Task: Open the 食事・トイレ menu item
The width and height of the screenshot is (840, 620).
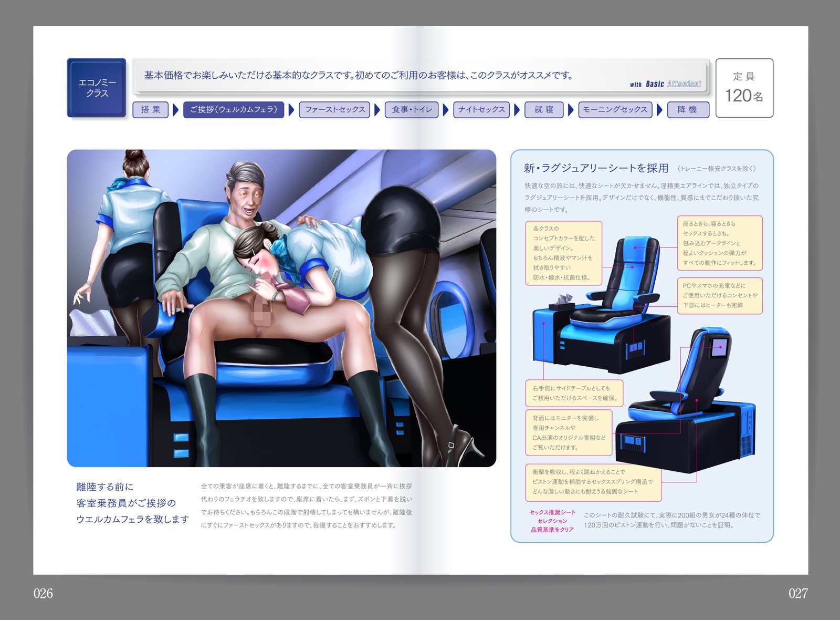Action: tap(412, 110)
